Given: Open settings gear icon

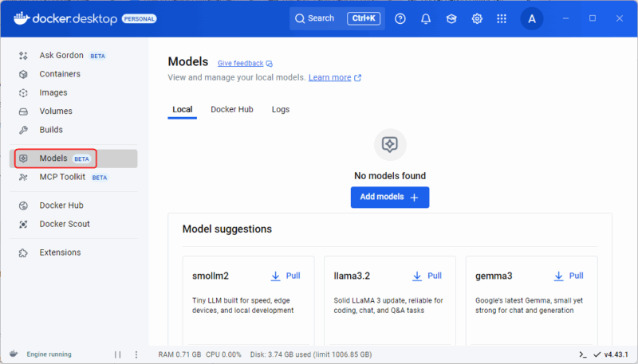Looking at the screenshot, I should [x=477, y=18].
